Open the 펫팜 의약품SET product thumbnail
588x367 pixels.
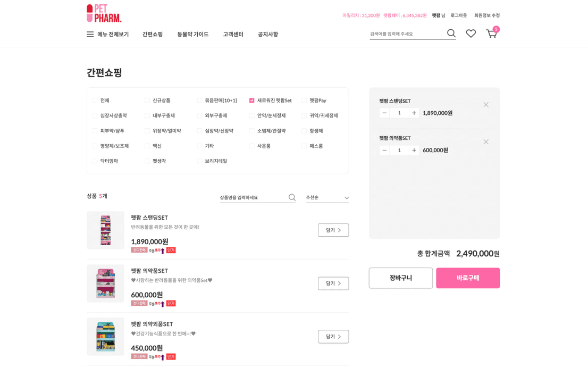105,283
